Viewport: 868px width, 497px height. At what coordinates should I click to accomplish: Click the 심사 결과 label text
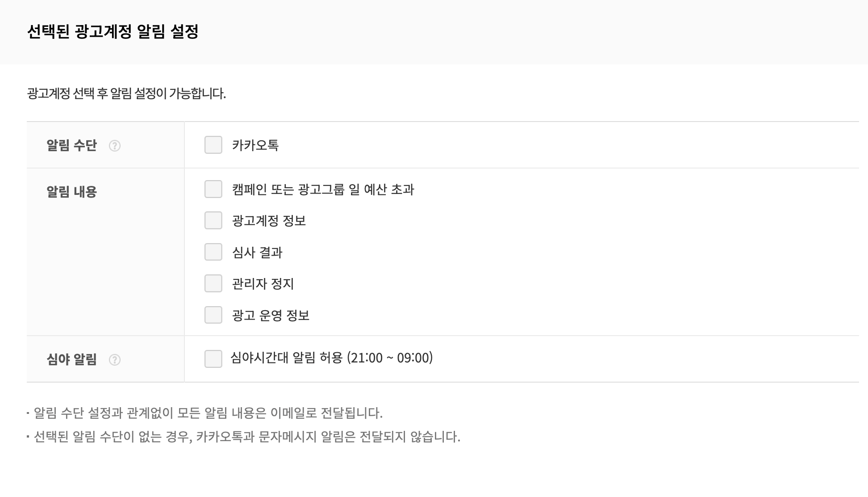(x=257, y=253)
